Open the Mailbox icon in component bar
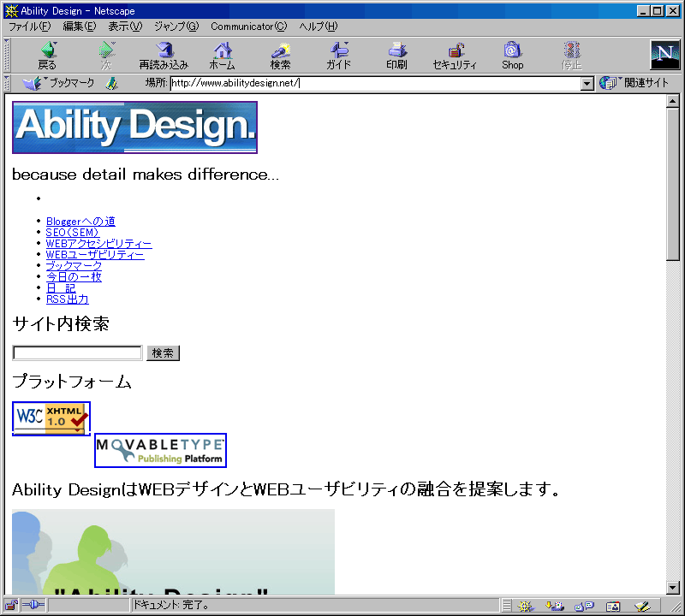This screenshot has width=685, height=616. pos(555,606)
